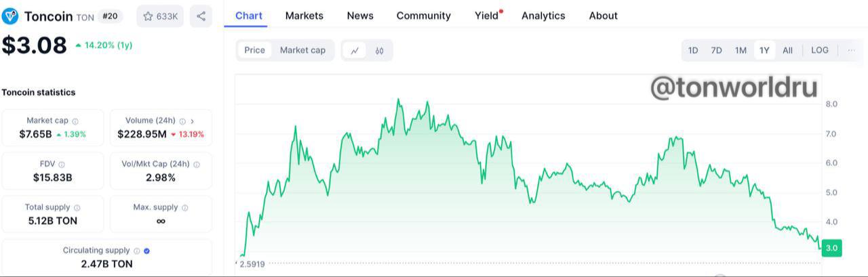Image resolution: width=868 pixels, height=277 pixels.
Task: Click the infinity max supply value
Action: (161, 221)
